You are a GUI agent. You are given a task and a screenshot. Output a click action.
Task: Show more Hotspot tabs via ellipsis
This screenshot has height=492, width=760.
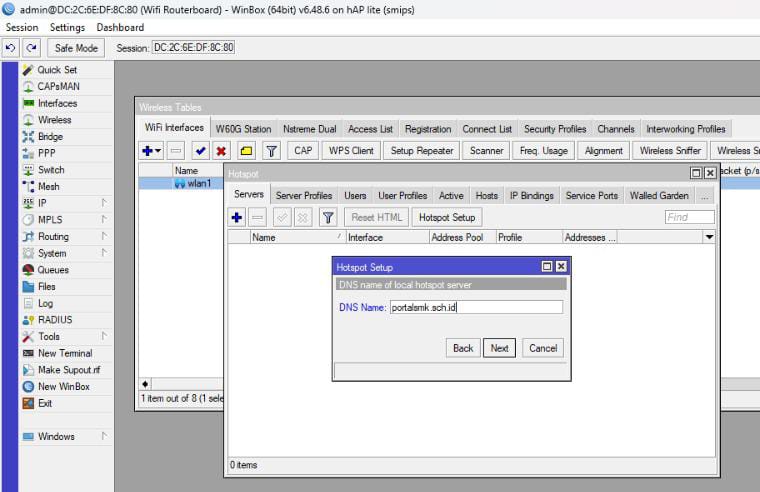coord(704,196)
